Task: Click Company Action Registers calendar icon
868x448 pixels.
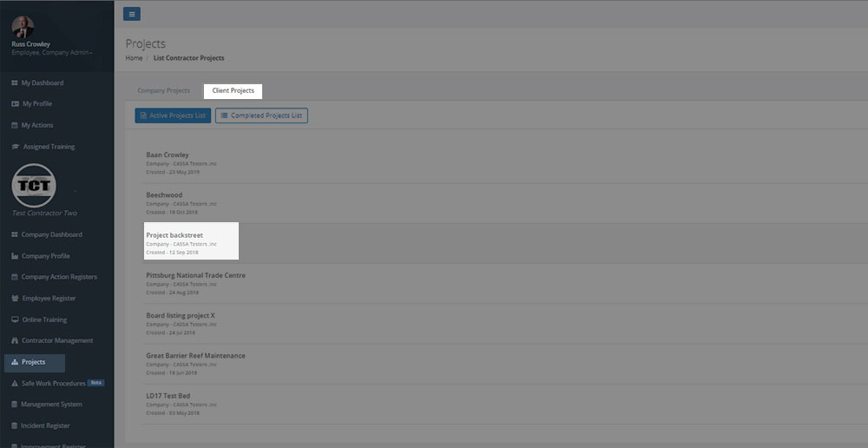Action: point(15,277)
